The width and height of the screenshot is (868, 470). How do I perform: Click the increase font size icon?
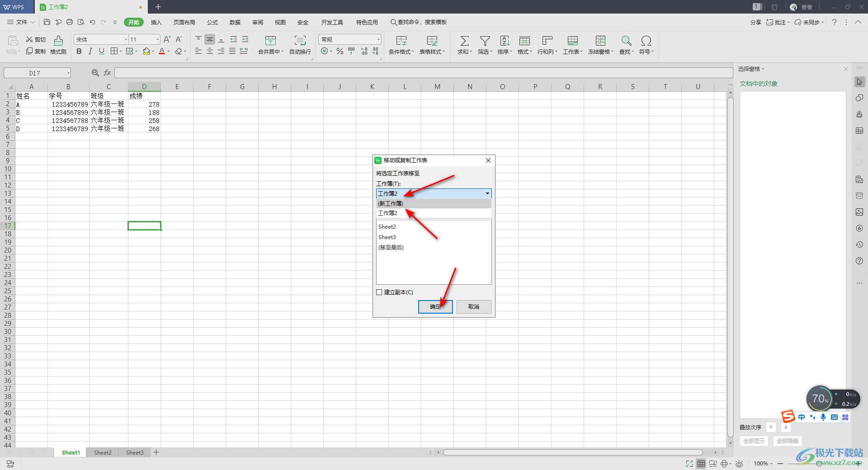(167, 39)
